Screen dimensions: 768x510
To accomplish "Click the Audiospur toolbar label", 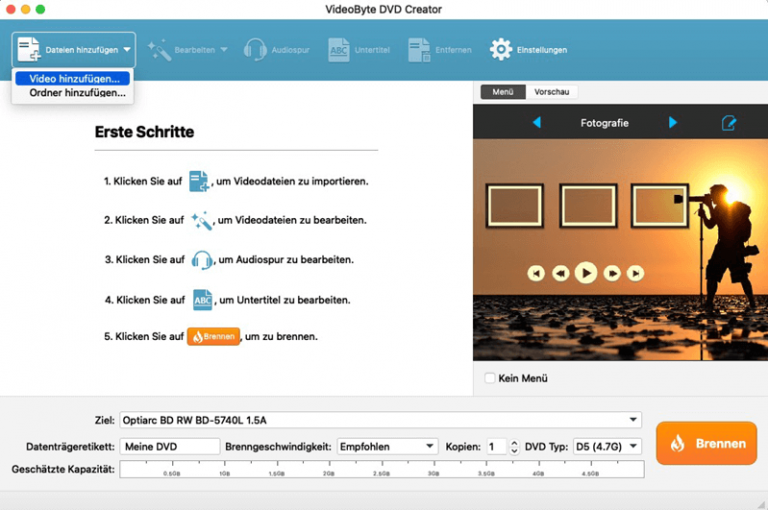I will [x=290, y=50].
